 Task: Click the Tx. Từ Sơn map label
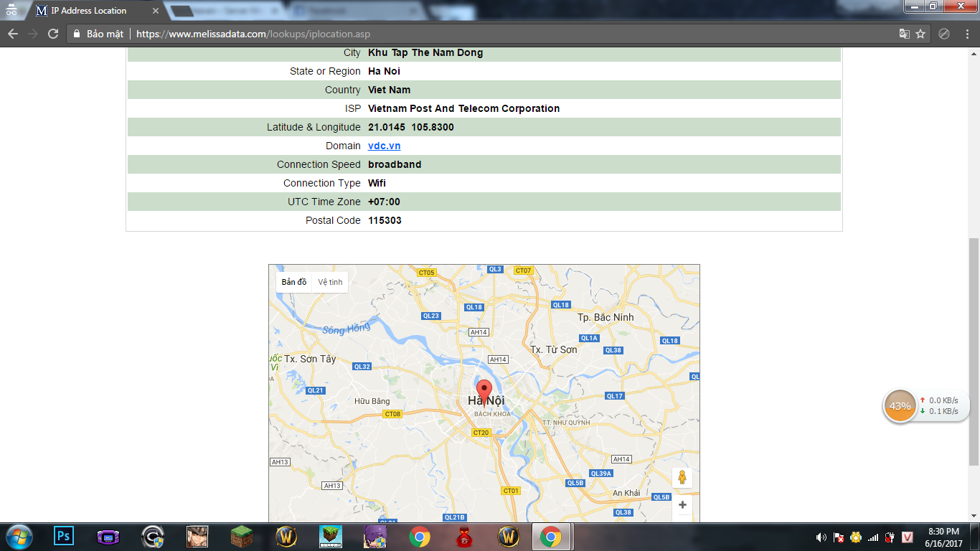coord(553,349)
